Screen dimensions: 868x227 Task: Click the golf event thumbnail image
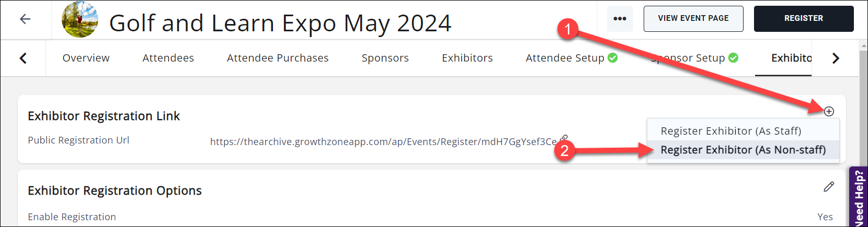79,20
